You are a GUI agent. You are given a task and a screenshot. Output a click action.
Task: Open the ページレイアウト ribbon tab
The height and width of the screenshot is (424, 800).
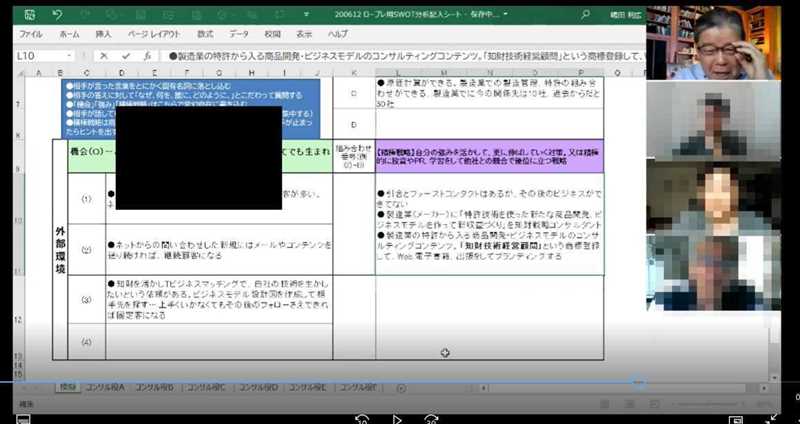pos(154,34)
